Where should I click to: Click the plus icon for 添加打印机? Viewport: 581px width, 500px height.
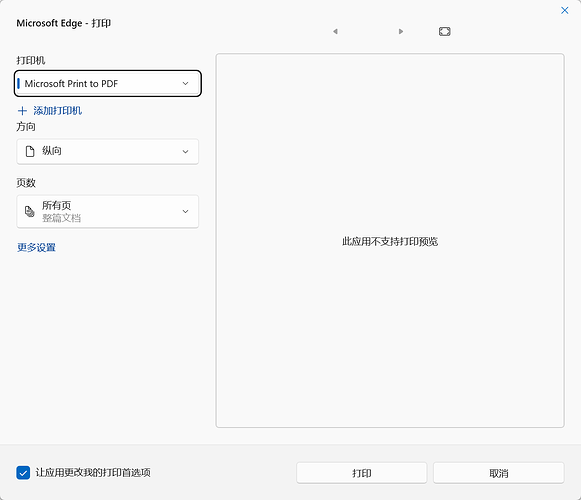pos(22,110)
